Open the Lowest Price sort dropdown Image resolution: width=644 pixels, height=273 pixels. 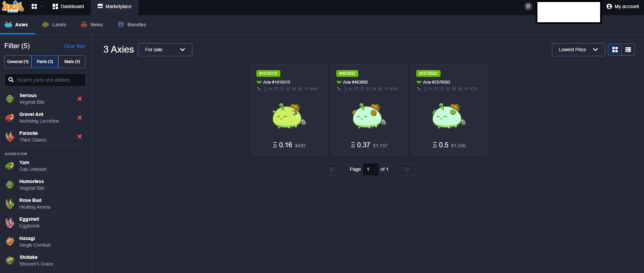coord(578,50)
